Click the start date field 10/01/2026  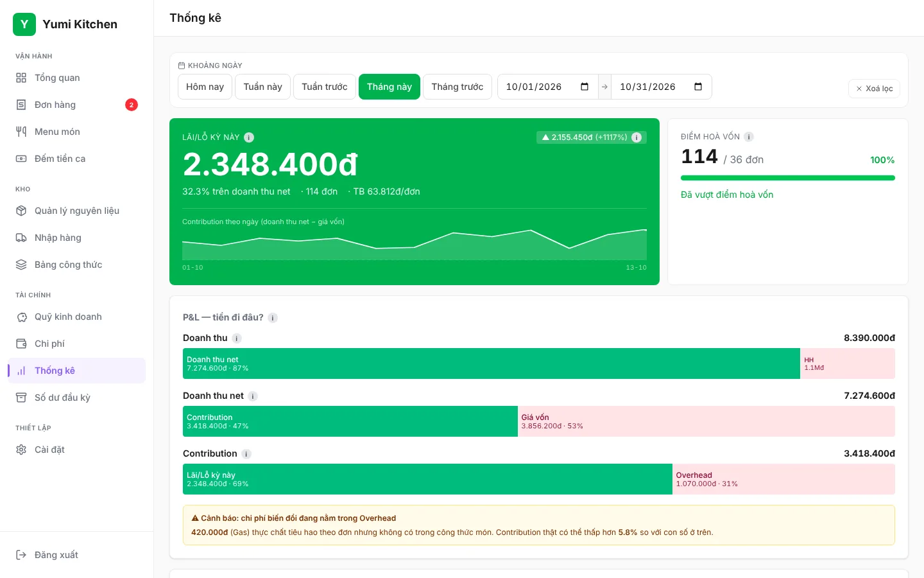tap(548, 87)
